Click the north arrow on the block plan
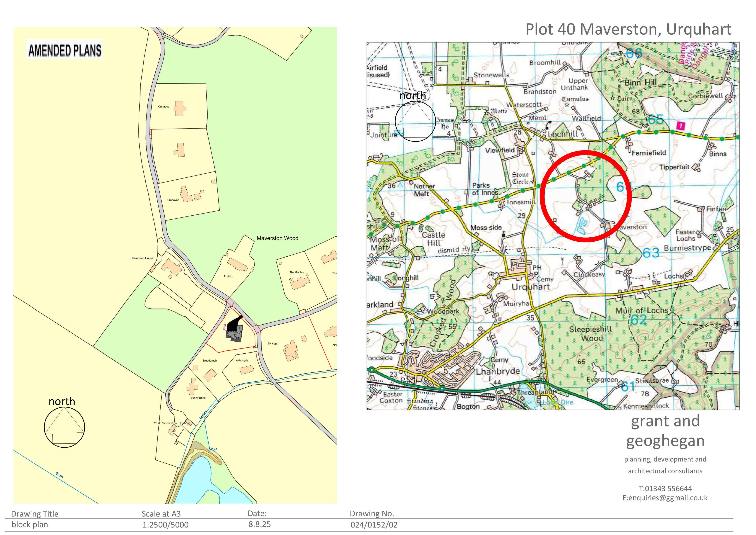The height and width of the screenshot is (535, 756). click(65, 427)
